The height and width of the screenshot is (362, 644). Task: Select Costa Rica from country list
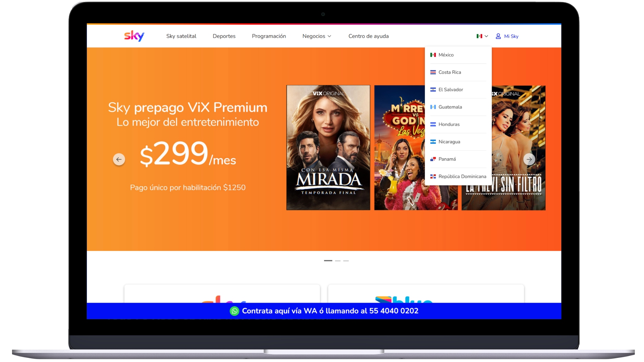458,72
